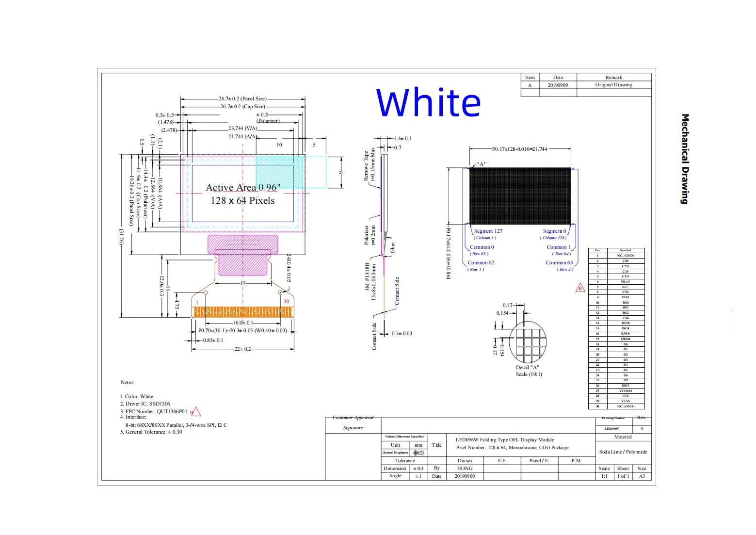Select the "22± 0.2" FPC width dimension
The height and width of the screenshot is (535, 756).
coord(242,349)
